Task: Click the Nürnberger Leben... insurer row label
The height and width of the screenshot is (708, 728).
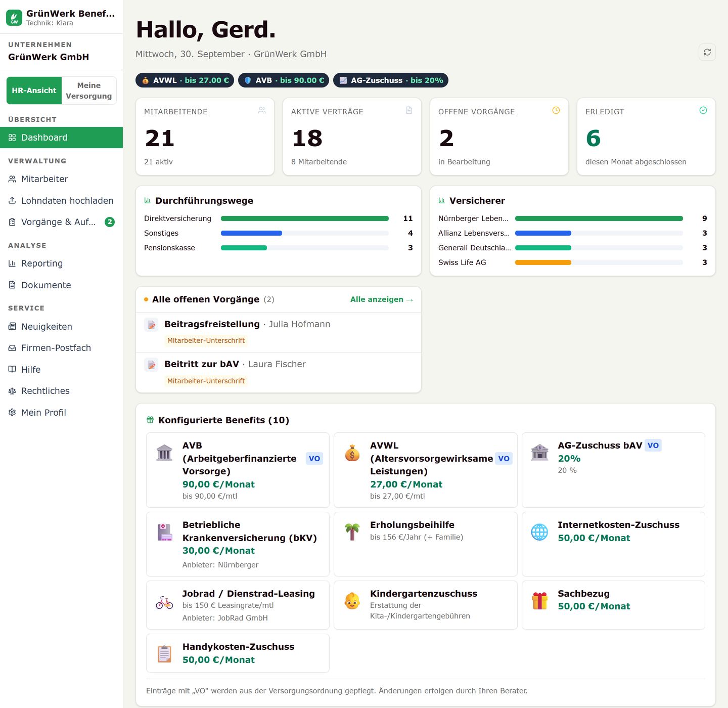Action: pos(473,218)
